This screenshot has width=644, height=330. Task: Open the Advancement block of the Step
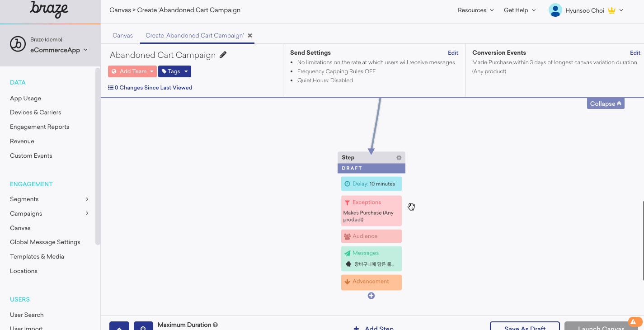click(x=371, y=282)
